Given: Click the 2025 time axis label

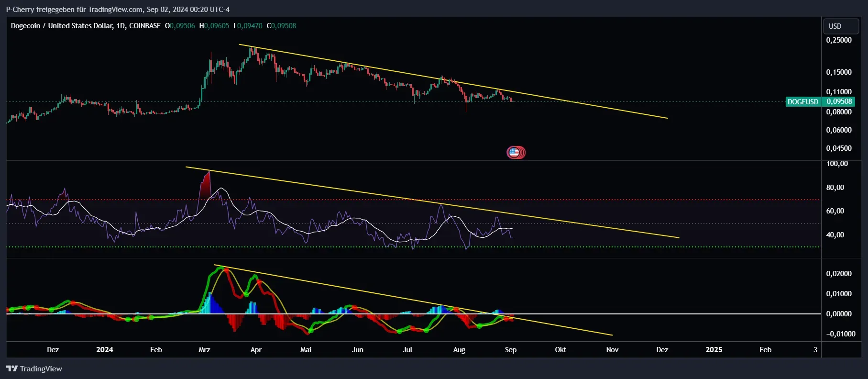Looking at the screenshot, I should pyautogui.click(x=714, y=350).
